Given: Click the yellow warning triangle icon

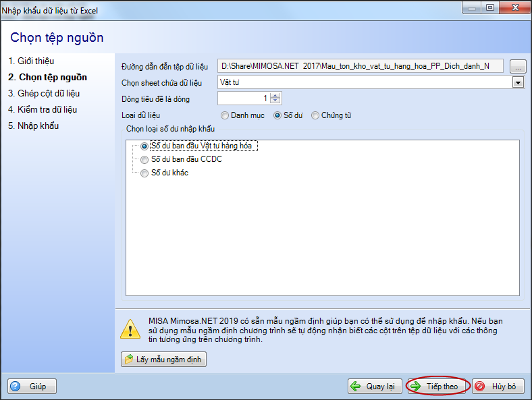Looking at the screenshot, I should pos(130,328).
